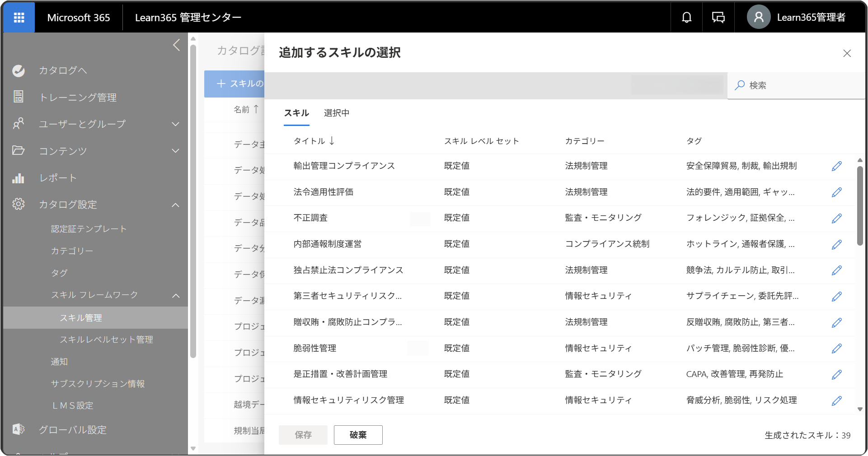Click the レポート bar chart icon

19,178
